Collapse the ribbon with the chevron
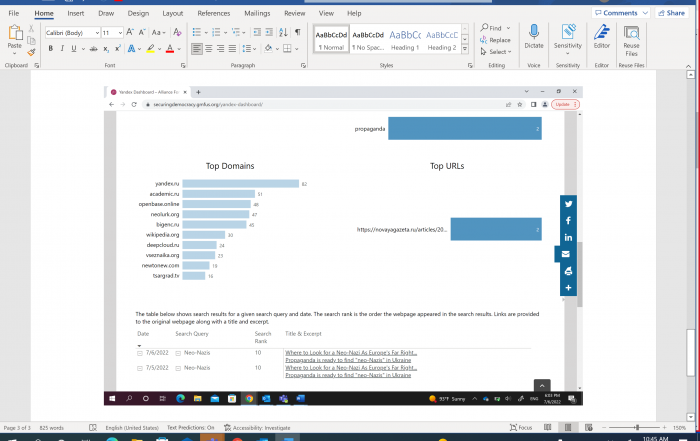700x441 pixels. [x=688, y=66]
